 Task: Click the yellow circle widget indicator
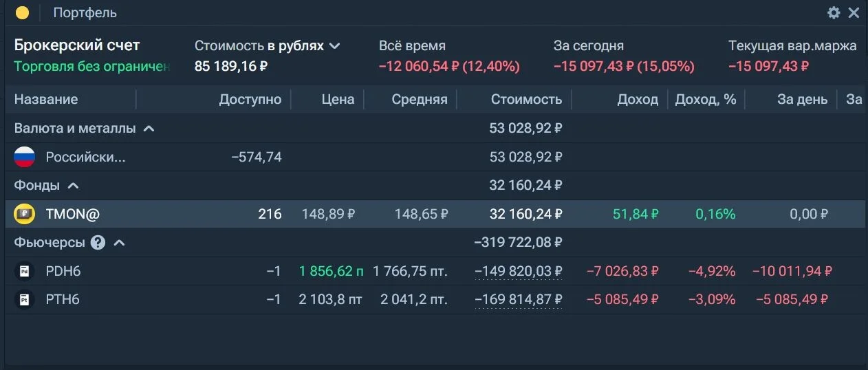coord(23,13)
